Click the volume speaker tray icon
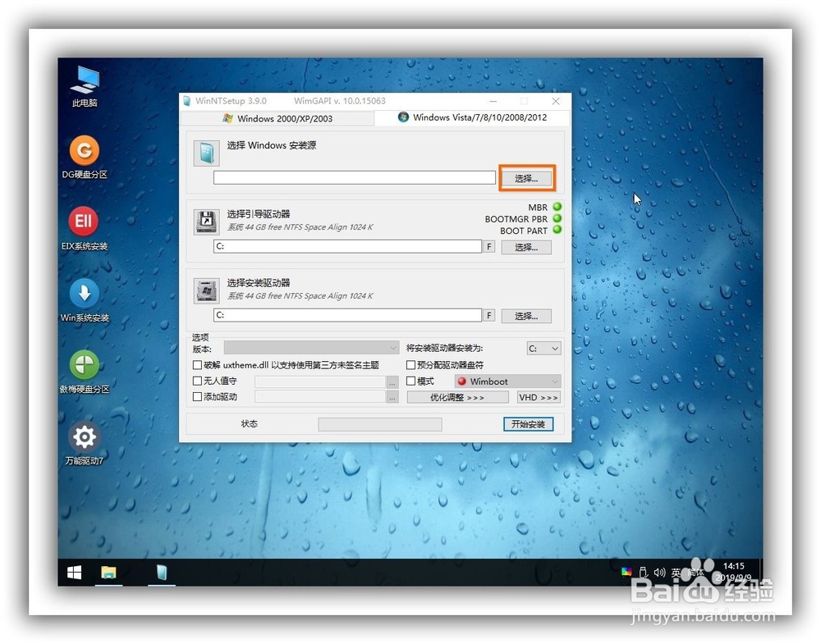Viewport: 821px width, 644px height. point(659,573)
